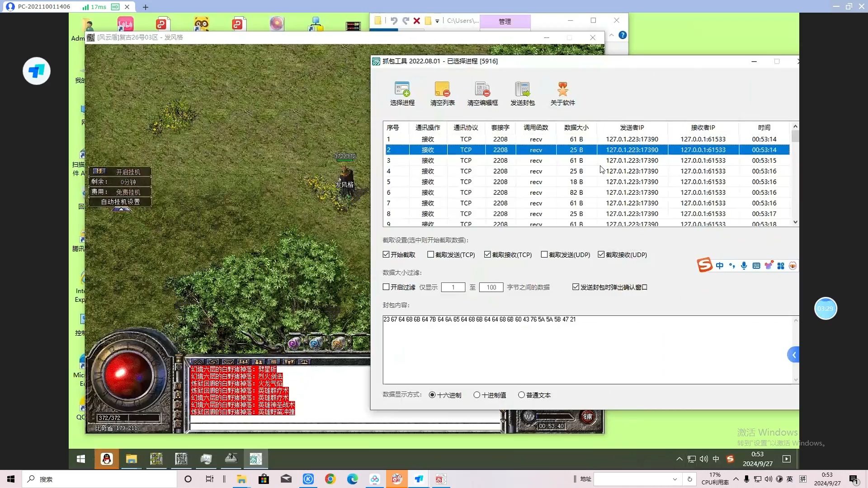Click the remote session blue side arrow
The width and height of the screenshot is (868, 488).
click(x=793, y=355)
